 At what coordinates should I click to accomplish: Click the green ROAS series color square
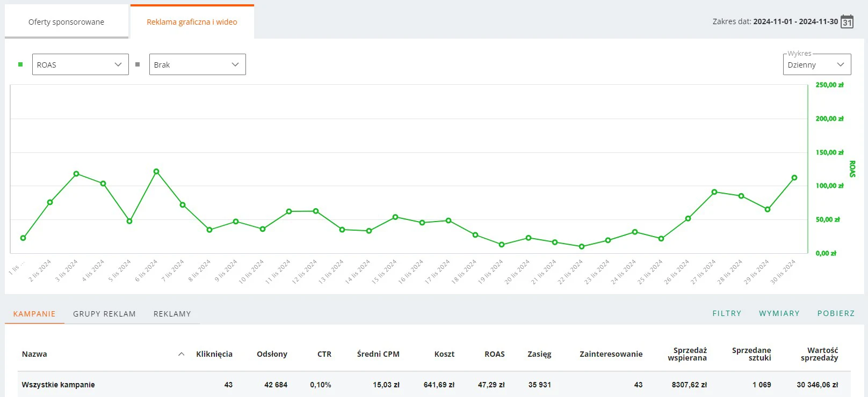(20, 64)
